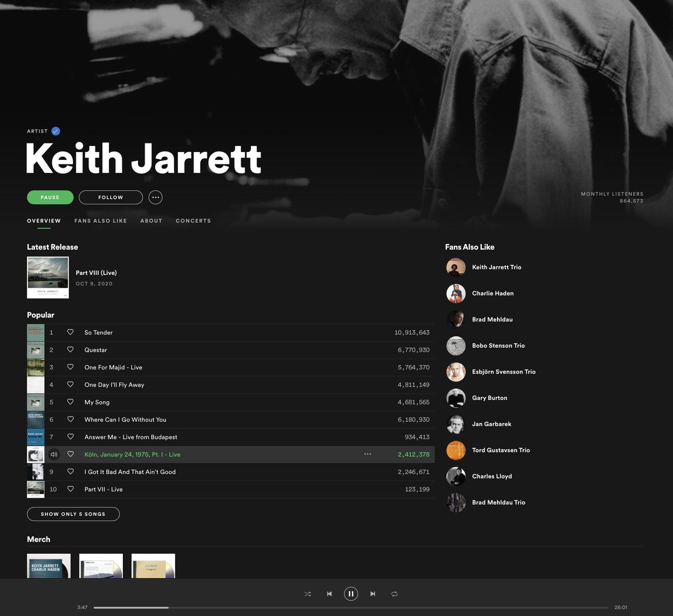Click the speaker icon on Köln track row
Screen dimensions: 673x616
pos(54,454)
